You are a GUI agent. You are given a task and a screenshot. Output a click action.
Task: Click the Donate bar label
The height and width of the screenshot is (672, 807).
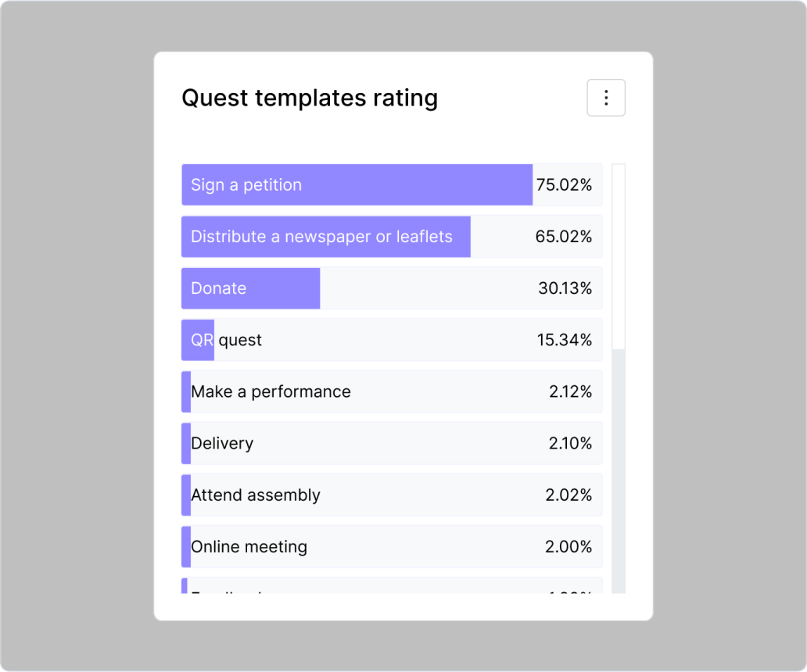point(219,288)
